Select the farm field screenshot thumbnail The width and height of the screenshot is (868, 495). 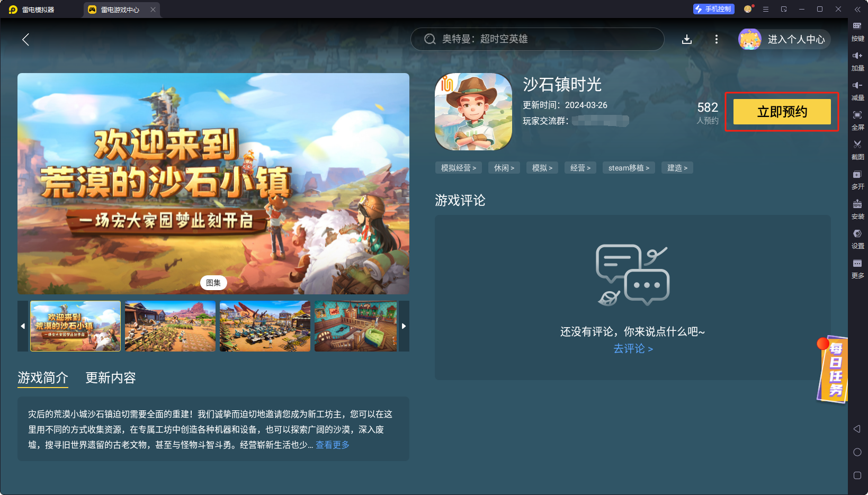coord(170,326)
